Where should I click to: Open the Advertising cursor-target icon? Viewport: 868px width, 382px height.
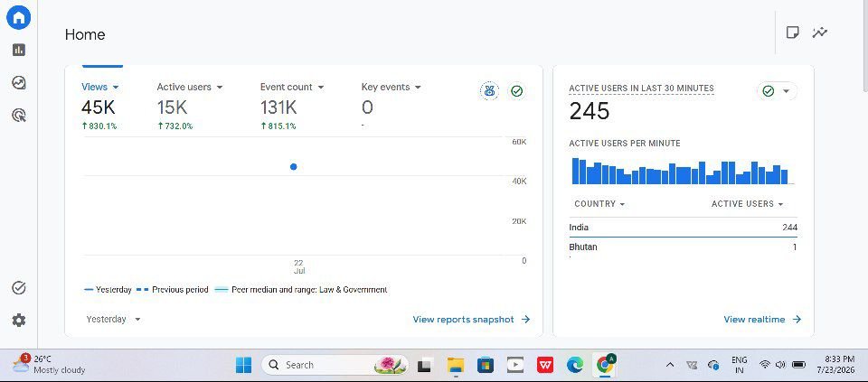[x=19, y=116]
